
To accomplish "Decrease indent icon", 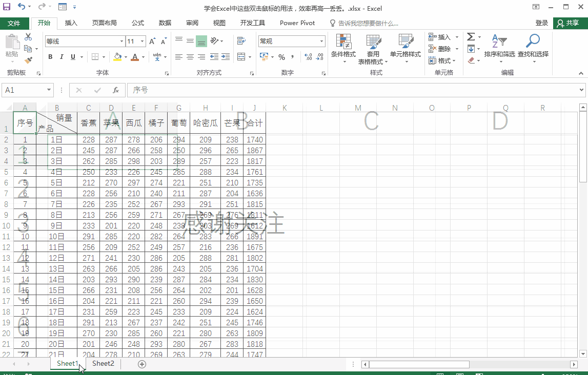I will pyautogui.click(x=214, y=56).
